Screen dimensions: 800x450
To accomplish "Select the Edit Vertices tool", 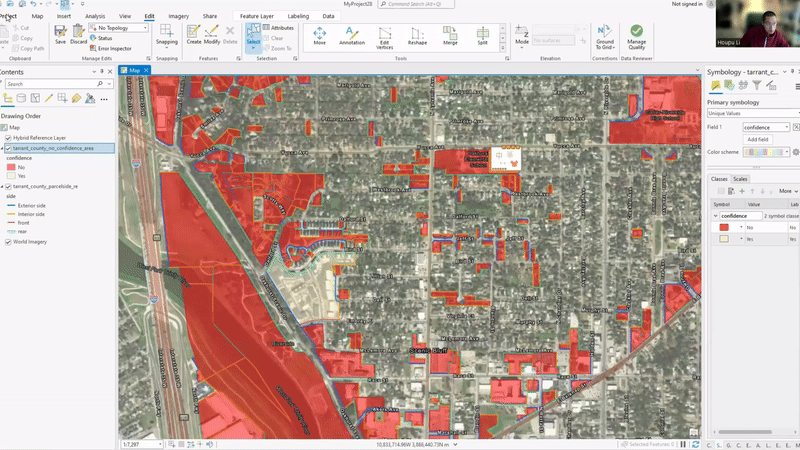I will pos(384,36).
